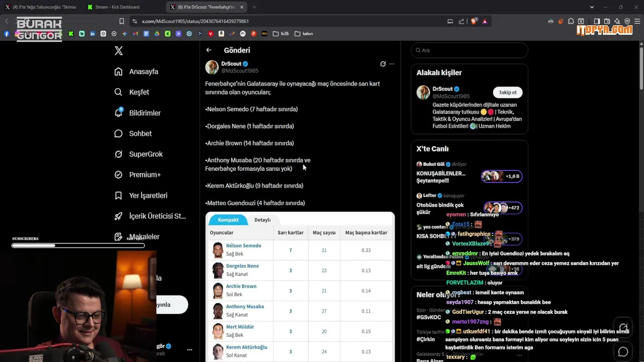The height and width of the screenshot is (362, 644).
Task: Open the Amazon bookmark icon
Action: [x=221, y=34]
